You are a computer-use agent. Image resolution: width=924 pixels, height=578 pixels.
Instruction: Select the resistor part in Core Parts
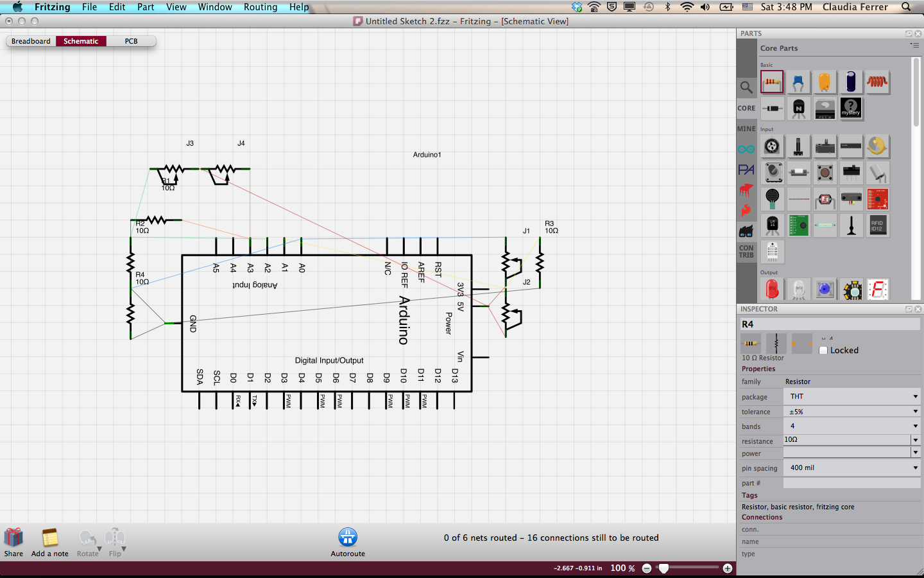click(772, 82)
